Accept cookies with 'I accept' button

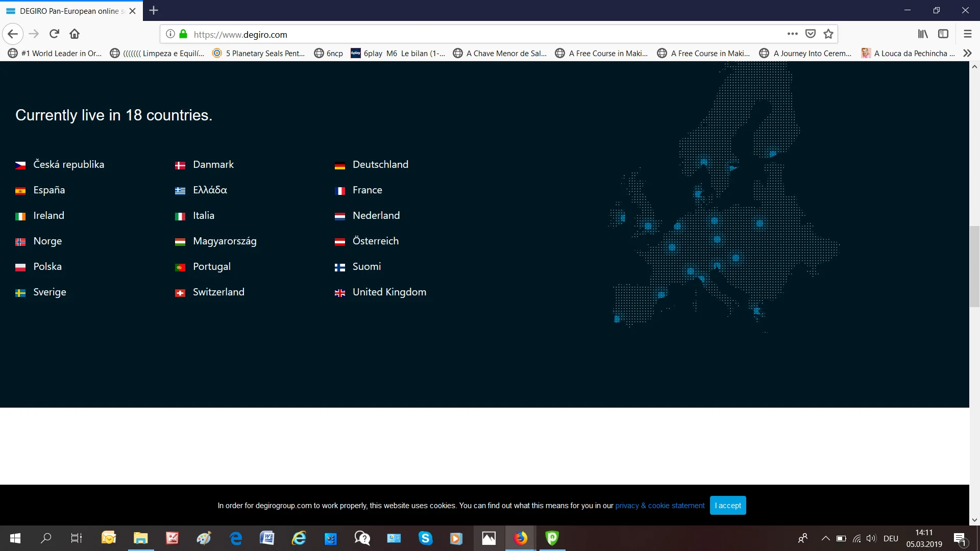click(728, 506)
